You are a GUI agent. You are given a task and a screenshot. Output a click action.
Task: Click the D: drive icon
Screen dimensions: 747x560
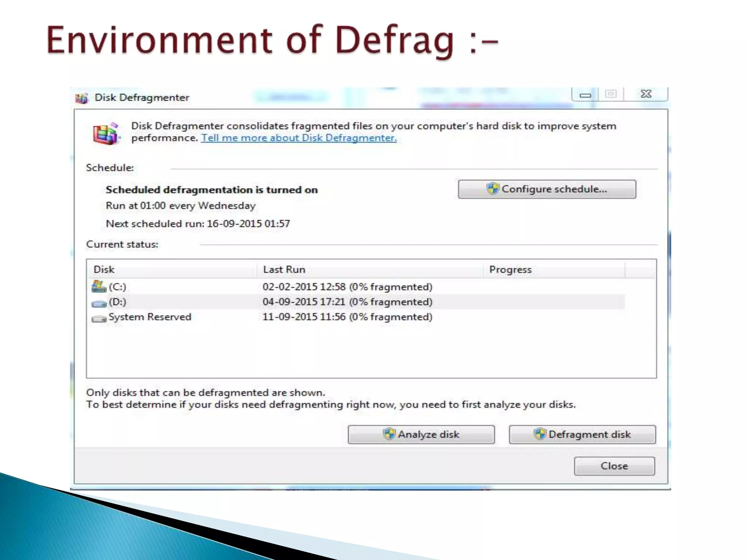[x=98, y=303]
